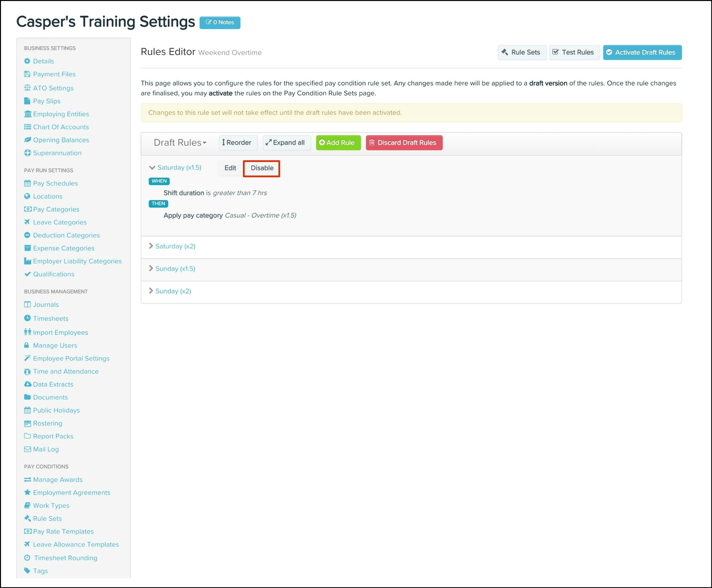712x588 pixels.
Task: Disable the Saturday (x1.5) rule
Action: (x=262, y=168)
